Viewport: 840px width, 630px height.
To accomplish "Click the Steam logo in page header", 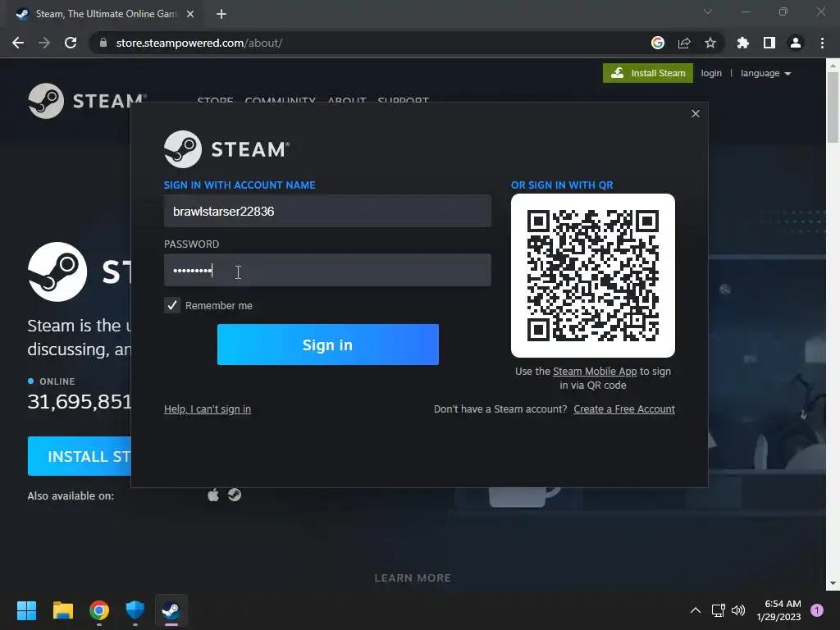I will point(87,101).
